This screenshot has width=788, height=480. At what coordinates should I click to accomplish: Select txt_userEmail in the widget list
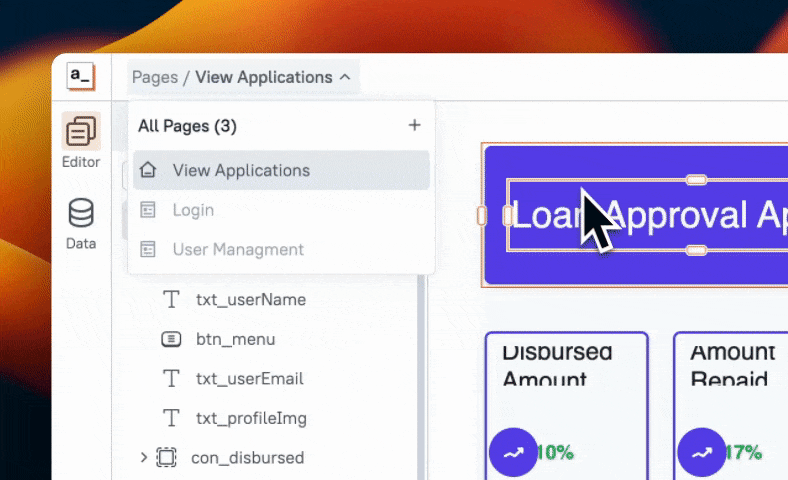pyautogui.click(x=249, y=379)
